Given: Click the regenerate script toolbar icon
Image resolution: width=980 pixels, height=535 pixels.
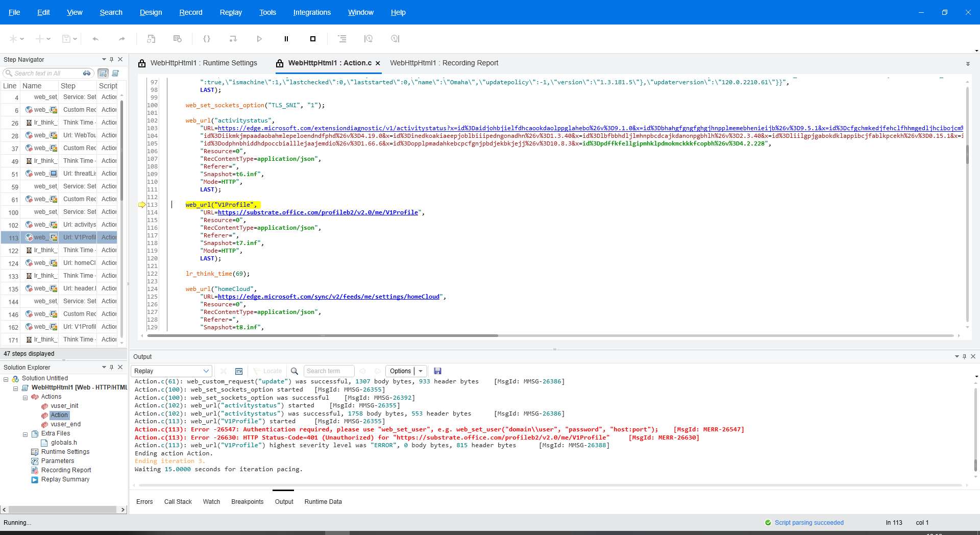Looking at the screenshot, I should point(151,39).
